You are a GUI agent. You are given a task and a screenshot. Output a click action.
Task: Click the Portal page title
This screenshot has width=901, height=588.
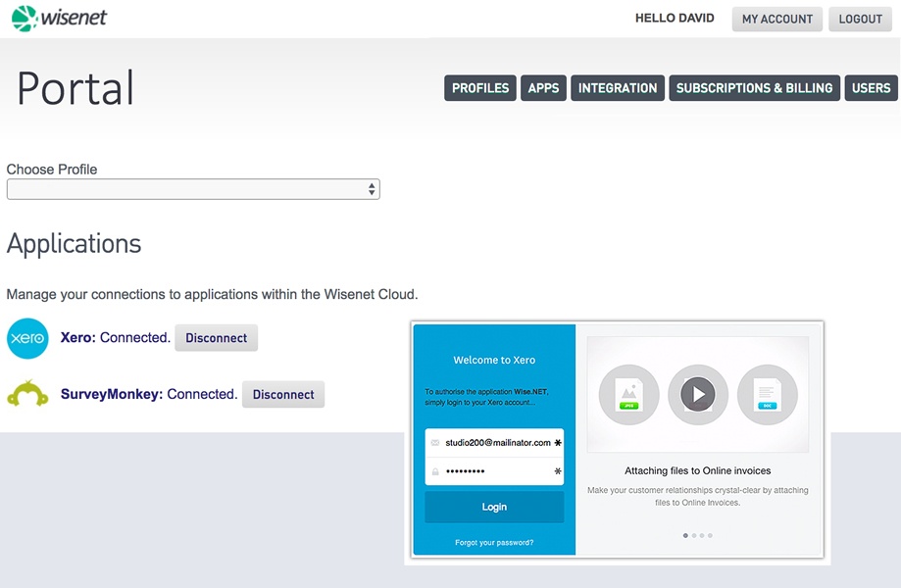tap(75, 88)
